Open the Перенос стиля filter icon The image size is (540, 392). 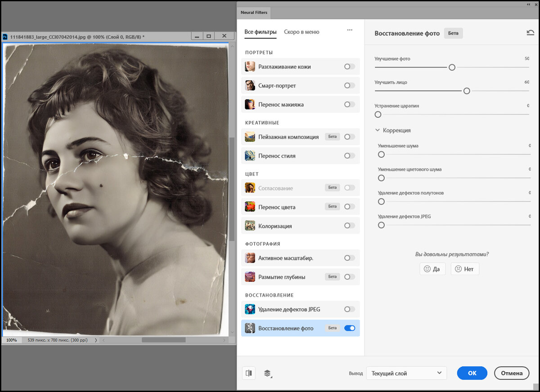coord(250,155)
